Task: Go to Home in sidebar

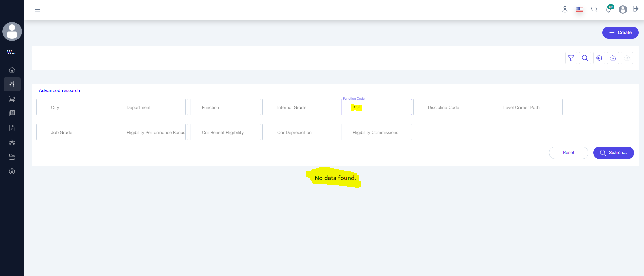Action: 12,70
